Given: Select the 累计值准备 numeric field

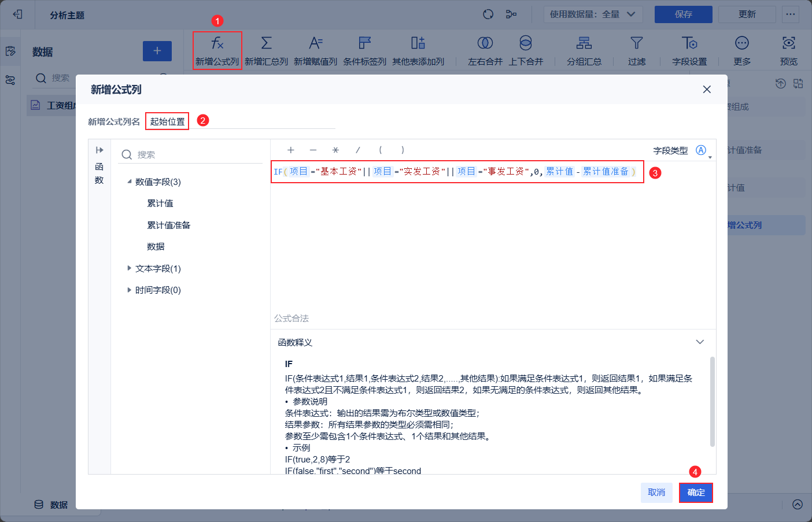Looking at the screenshot, I should (x=169, y=225).
